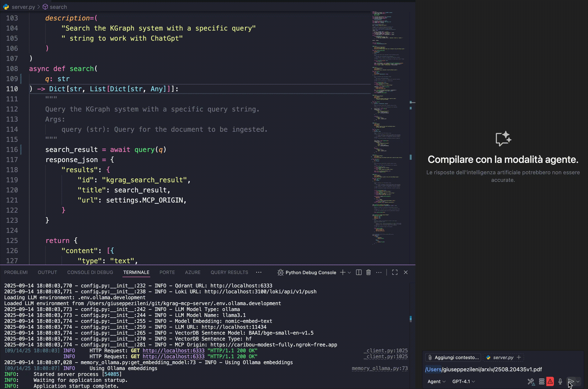Kill terminal using the trash icon
Image resolution: width=588 pixels, height=389 pixels.
(x=368, y=272)
